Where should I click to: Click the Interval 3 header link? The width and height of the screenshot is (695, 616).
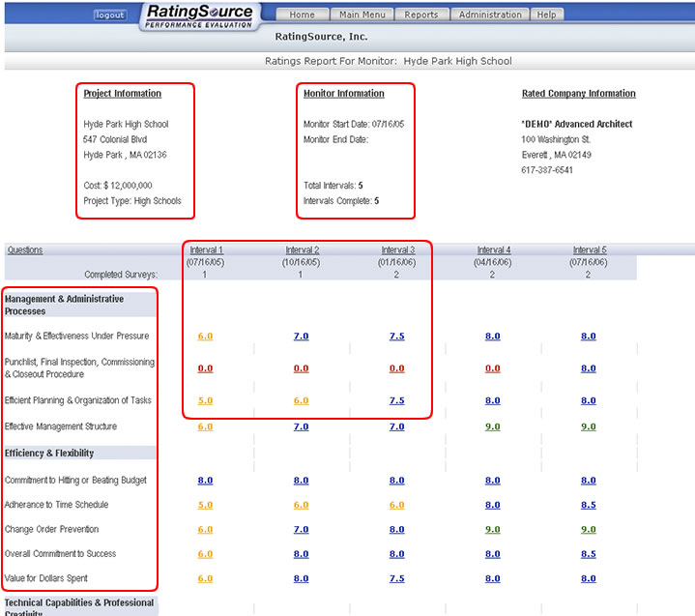tap(397, 249)
